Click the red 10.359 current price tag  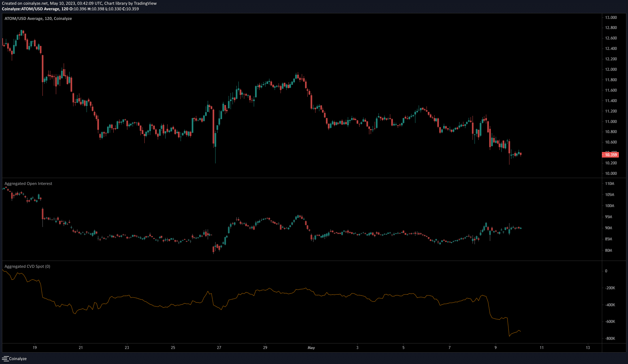coord(610,155)
